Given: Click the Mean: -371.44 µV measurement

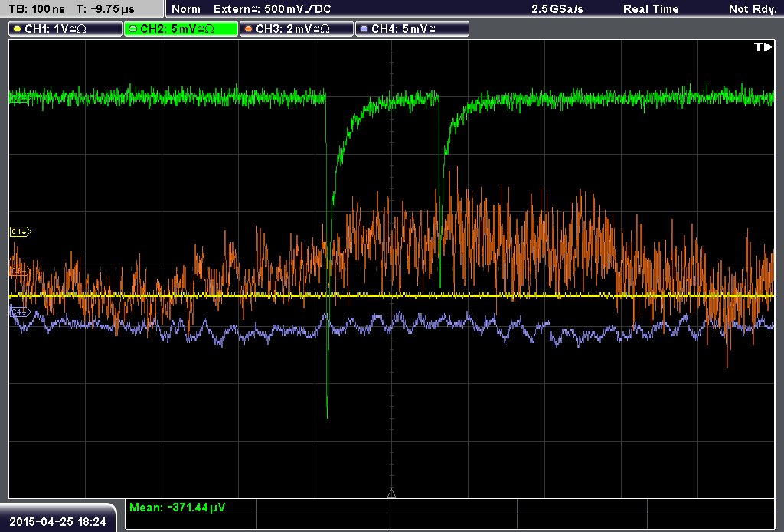Looking at the screenshot, I should tap(178, 508).
